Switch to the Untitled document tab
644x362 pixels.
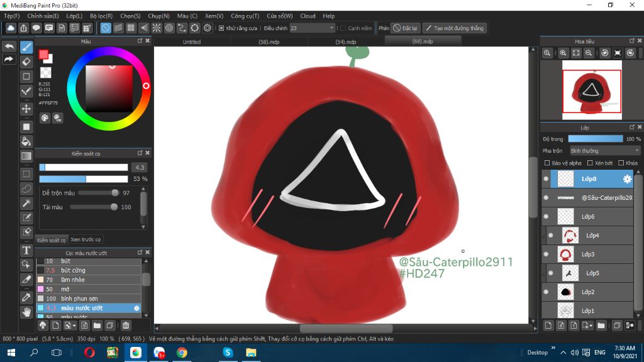click(x=192, y=42)
